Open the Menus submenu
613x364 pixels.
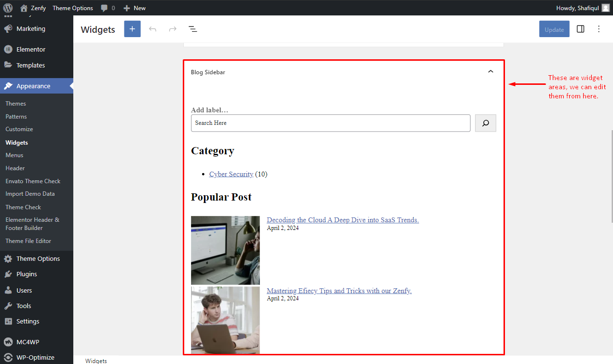[14, 155]
